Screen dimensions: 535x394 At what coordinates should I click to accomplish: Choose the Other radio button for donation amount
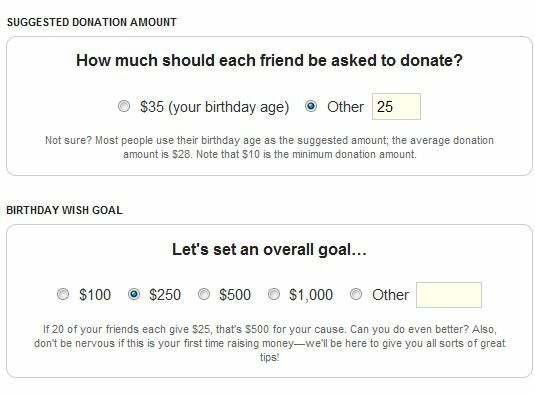pos(310,106)
